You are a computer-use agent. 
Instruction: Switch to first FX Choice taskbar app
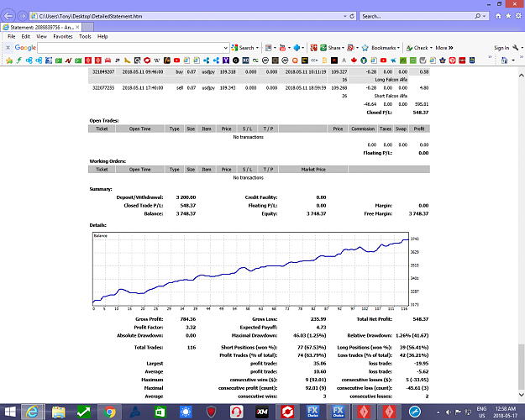pos(312,412)
